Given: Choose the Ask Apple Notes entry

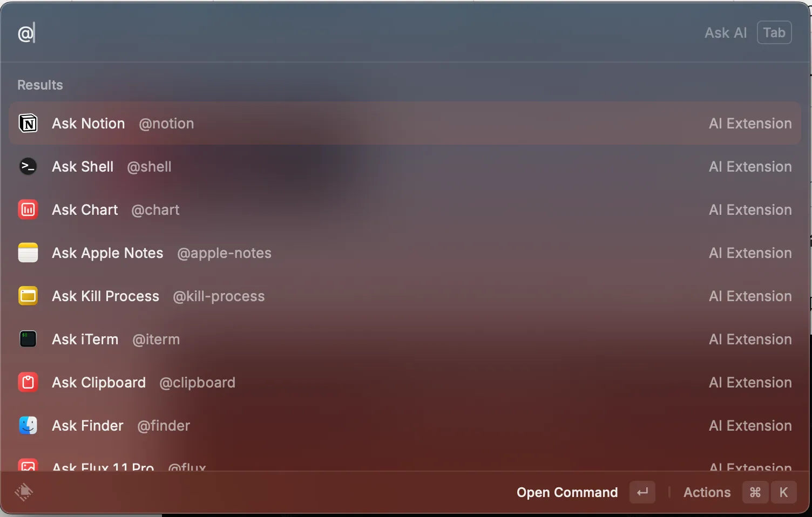Looking at the screenshot, I should (405, 253).
